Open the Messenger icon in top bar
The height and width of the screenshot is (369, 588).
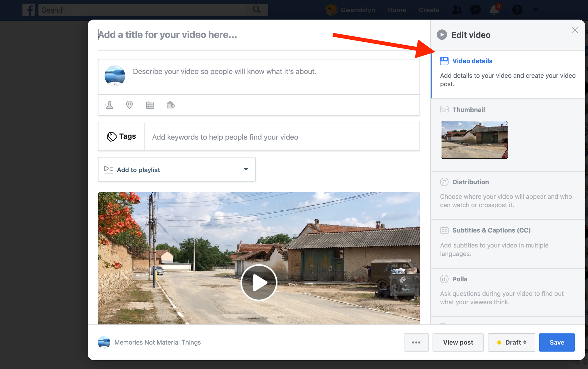475,10
